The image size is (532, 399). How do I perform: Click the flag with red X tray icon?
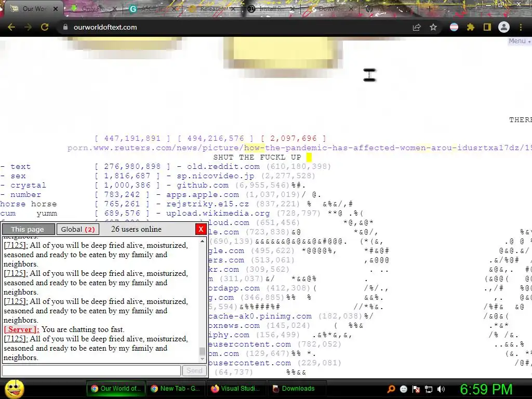point(416,389)
